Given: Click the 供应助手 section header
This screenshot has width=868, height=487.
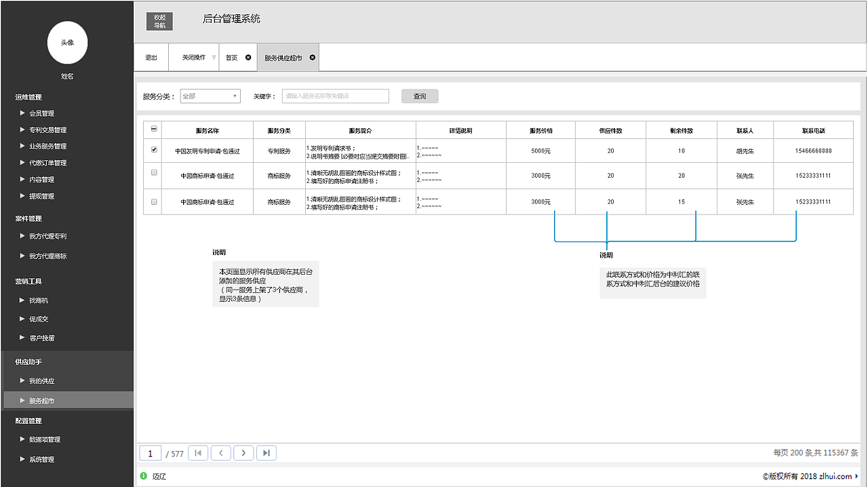Looking at the screenshot, I should 28,362.
